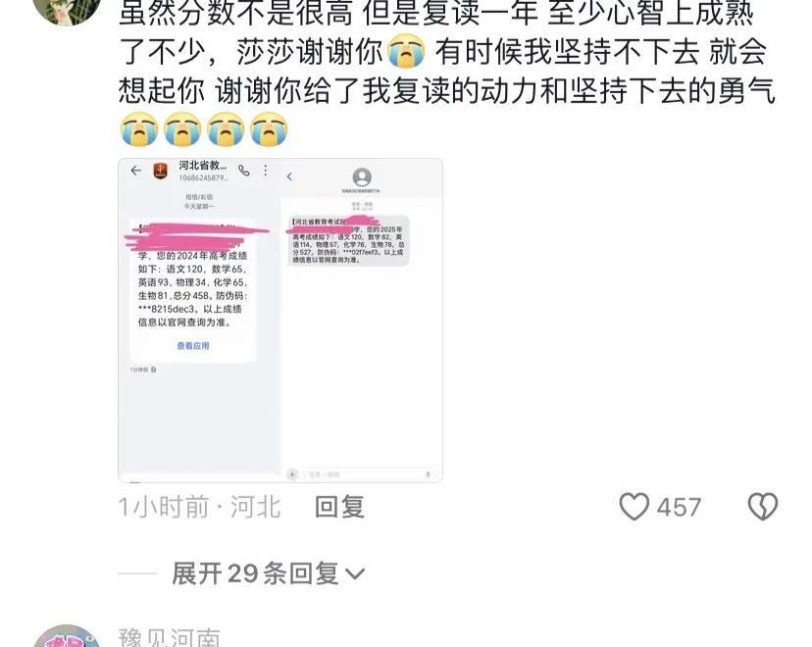Open the three-dot menu in SMS header
Screen dimensions: 812x647
click(x=265, y=171)
